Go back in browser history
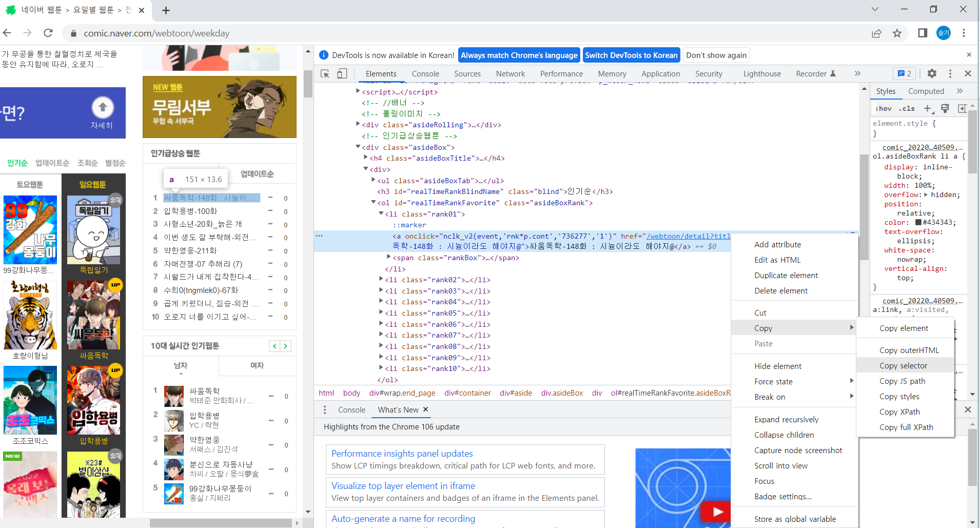Screen dimensions: 980x528 coord(7,33)
